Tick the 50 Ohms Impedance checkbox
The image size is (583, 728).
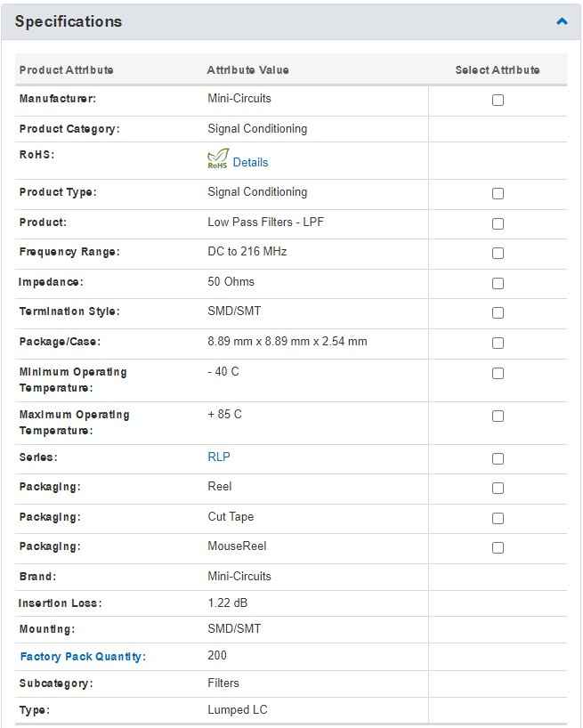click(x=498, y=284)
